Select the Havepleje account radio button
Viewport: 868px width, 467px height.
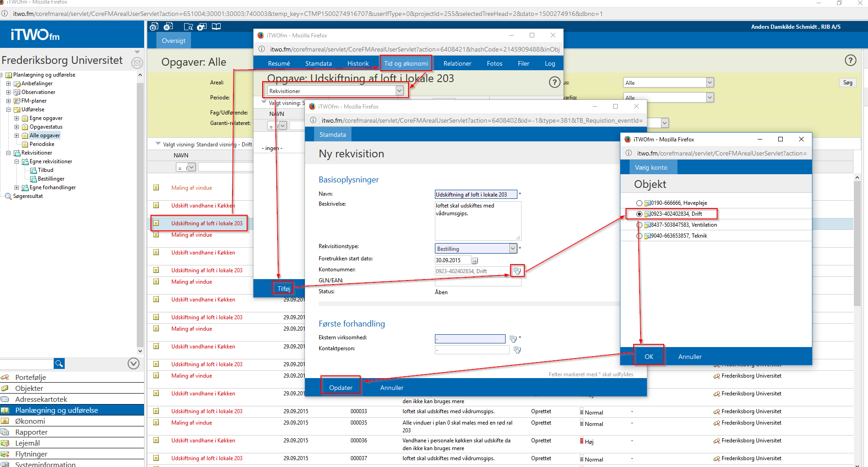pyautogui.click(x=639, y=203)
